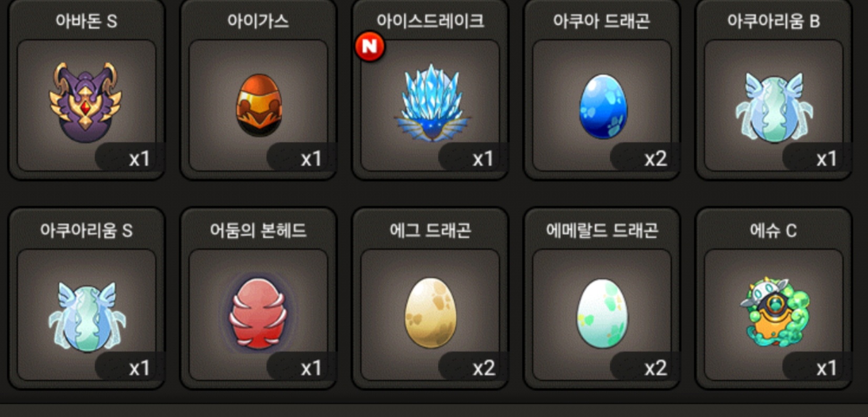Select the 아이스드레이크 ice crystal egg
Image resolution: width=868 pixels, height=417 pixels.
(x=431, y=103)
